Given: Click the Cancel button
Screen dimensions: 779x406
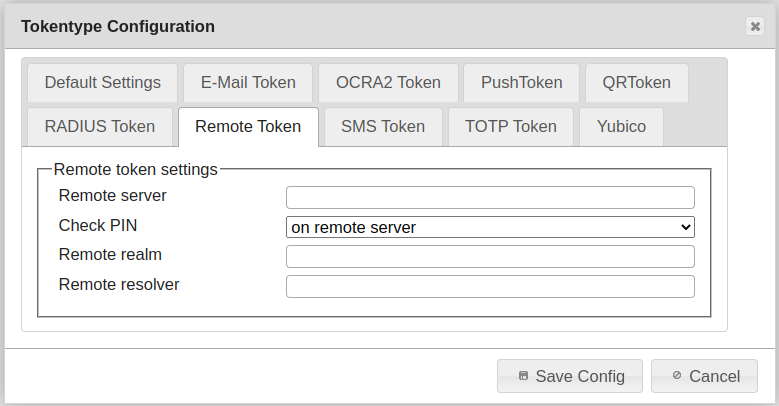Looking at the screenshot, I should 704,376.
